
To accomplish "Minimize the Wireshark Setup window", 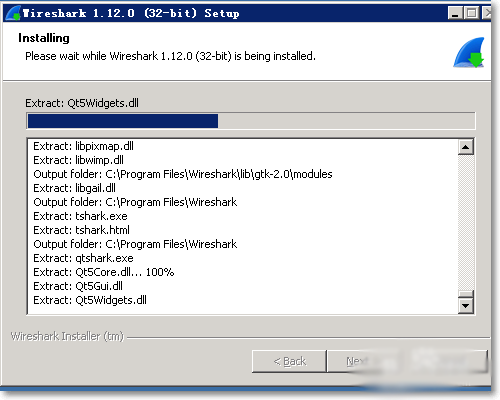I will pos(455,13).
